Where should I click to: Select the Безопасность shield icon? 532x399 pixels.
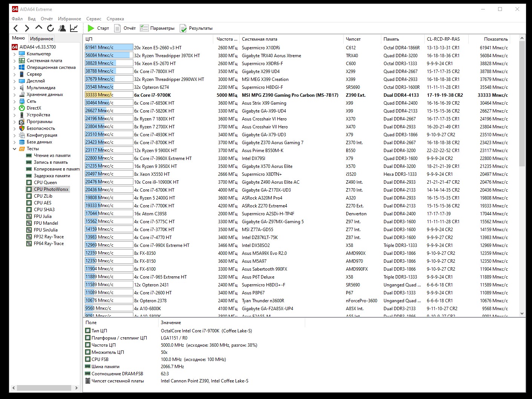coord(22,128)
